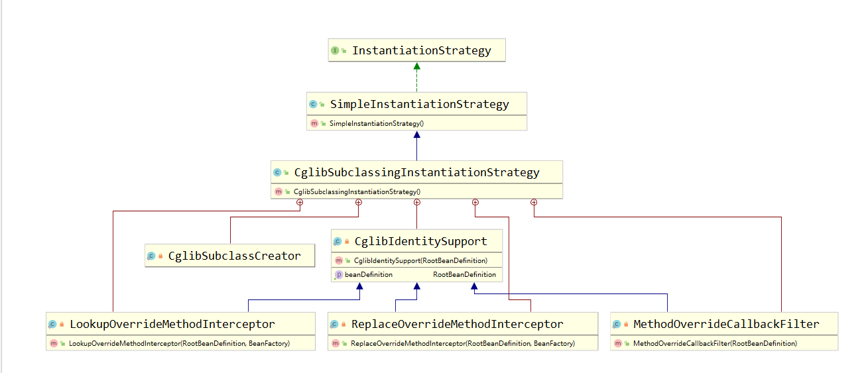Screen dimensions: 868x373
Task: Click the method icon beside SimpleInstantiationStrategy() constructor
Action: click(314, 123)
